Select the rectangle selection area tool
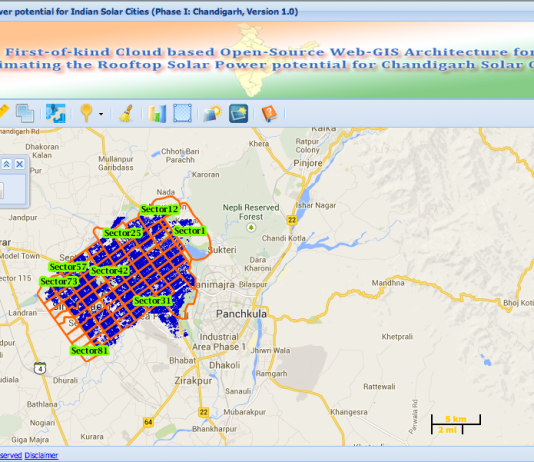 coord(183,113)
